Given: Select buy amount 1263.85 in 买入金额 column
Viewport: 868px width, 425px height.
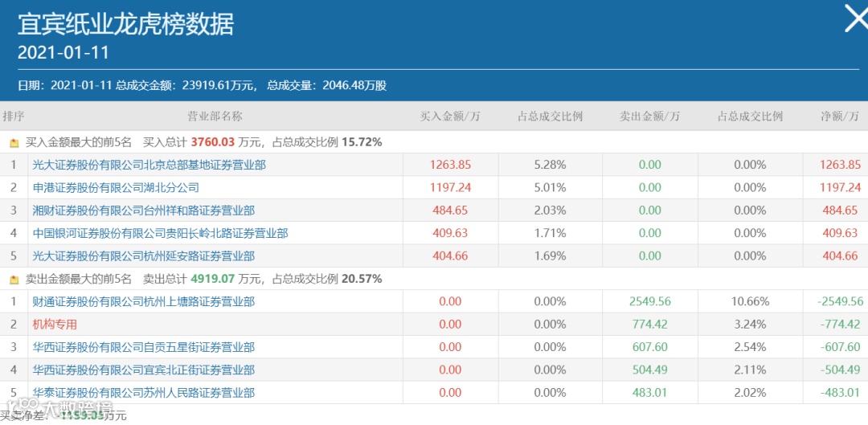Looking at the screenshot, I should (450, 165).
